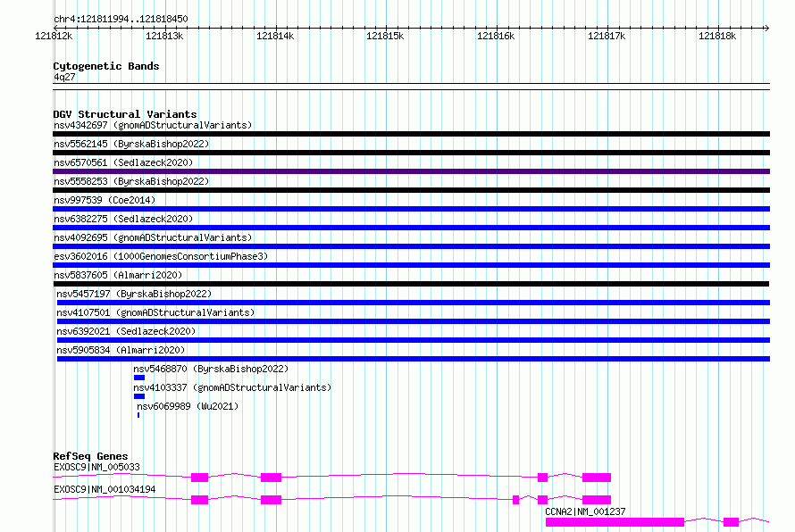Click the DGV Structural Variants track heading
Image resolution: width=795 pixels, height=532 pixels.
tap(125, 114)
